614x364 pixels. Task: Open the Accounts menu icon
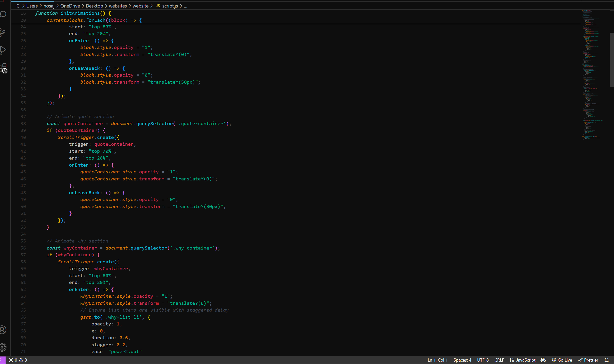[x=3, y=330]
